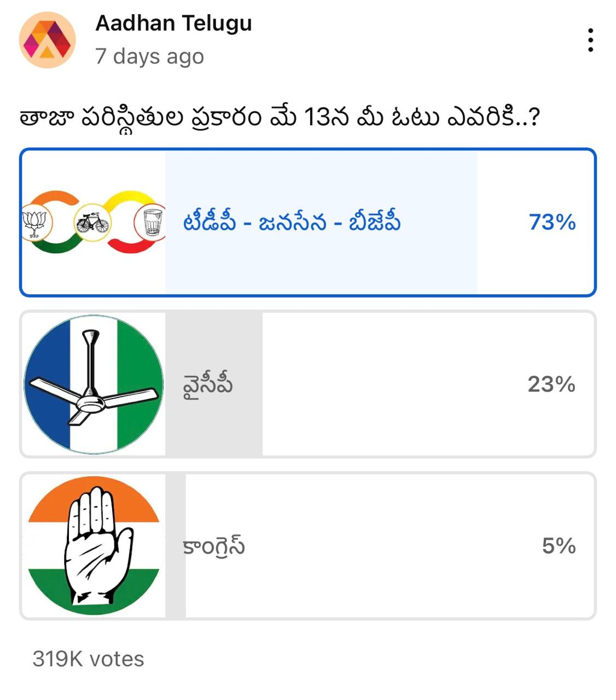
Task: Click the 319K votes count
Action: (88, 659)
